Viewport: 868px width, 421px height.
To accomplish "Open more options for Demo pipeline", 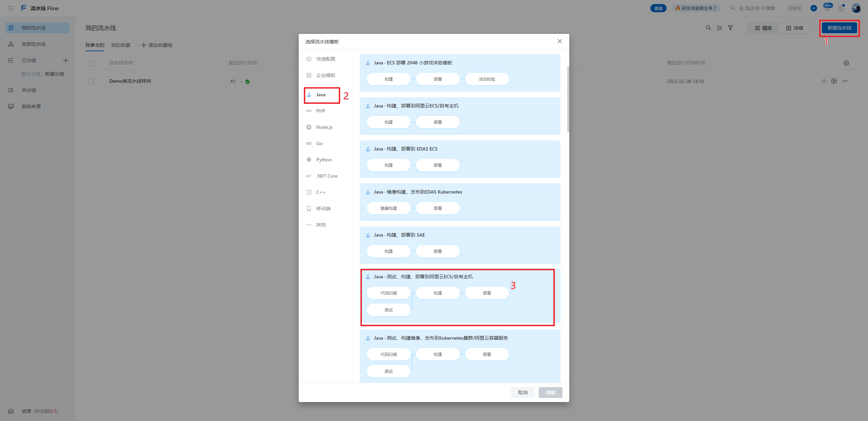I will coord(845,81).
